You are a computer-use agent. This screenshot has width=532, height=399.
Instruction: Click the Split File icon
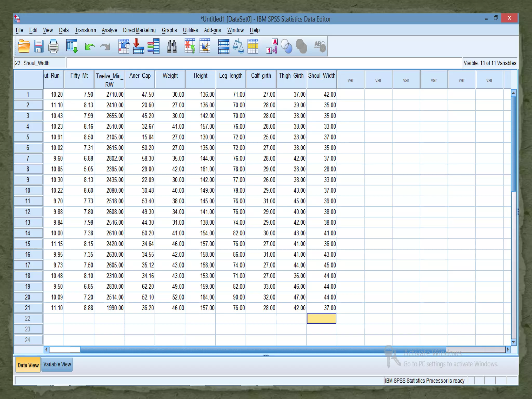click(224, 47)
